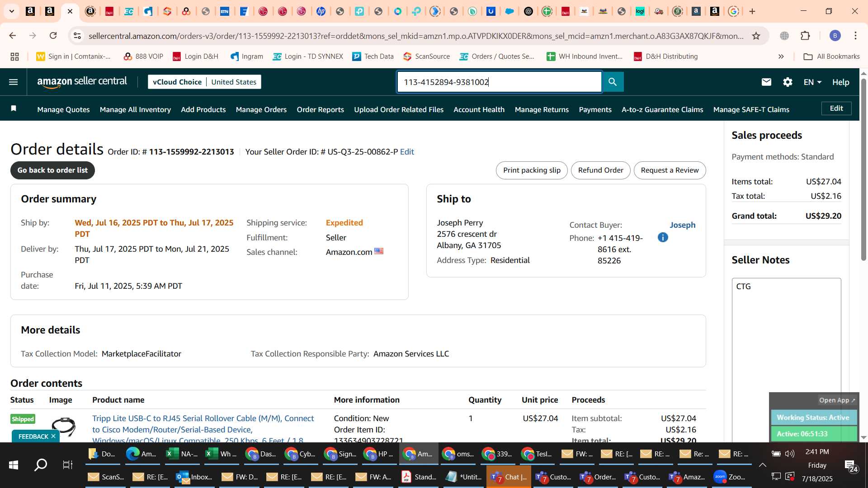
Task: Click the Open App link in widget
Action: (837, 400)
